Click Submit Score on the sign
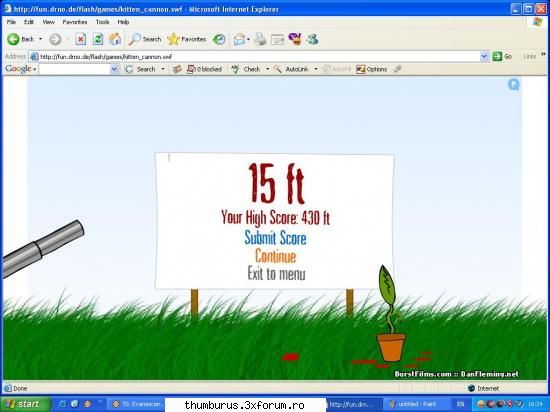Viewport: 550px width, 412px height. (275, 238)
